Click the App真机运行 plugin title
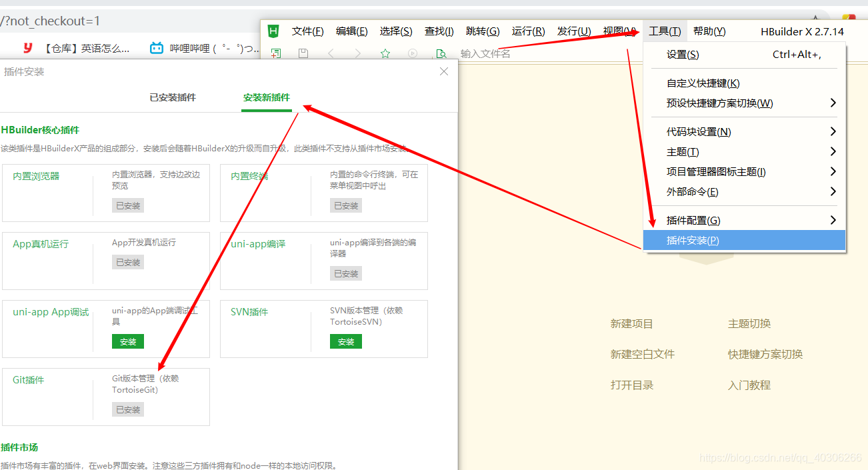Image resolution: width=868 pixels, height=470 pixels. click(41, 244)
